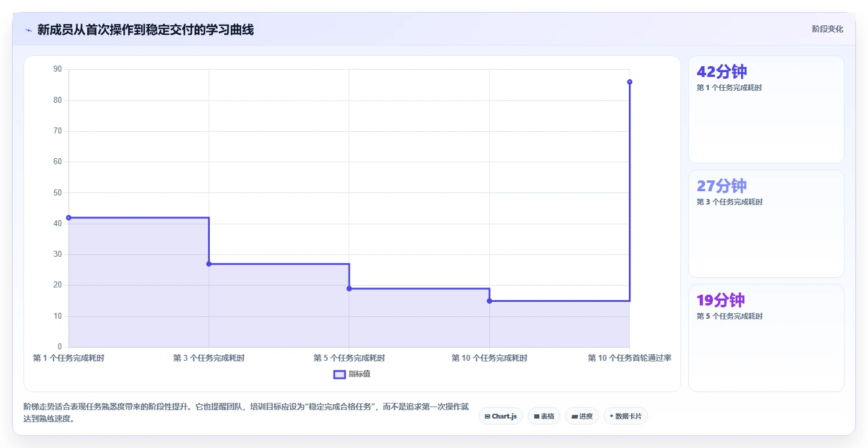Click x-axis label 第 10 个任务完成耗时
This screenshot has height=448, width=868.
489,358
